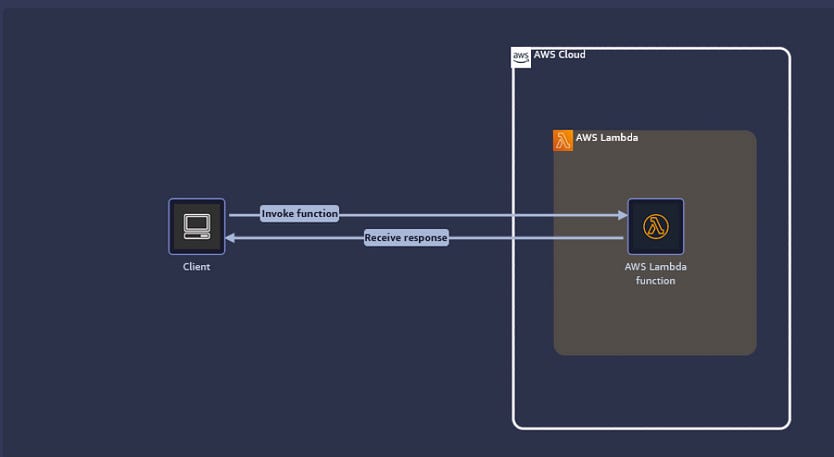Click the AWS Lambda function node icon

(x=655, y=227)
